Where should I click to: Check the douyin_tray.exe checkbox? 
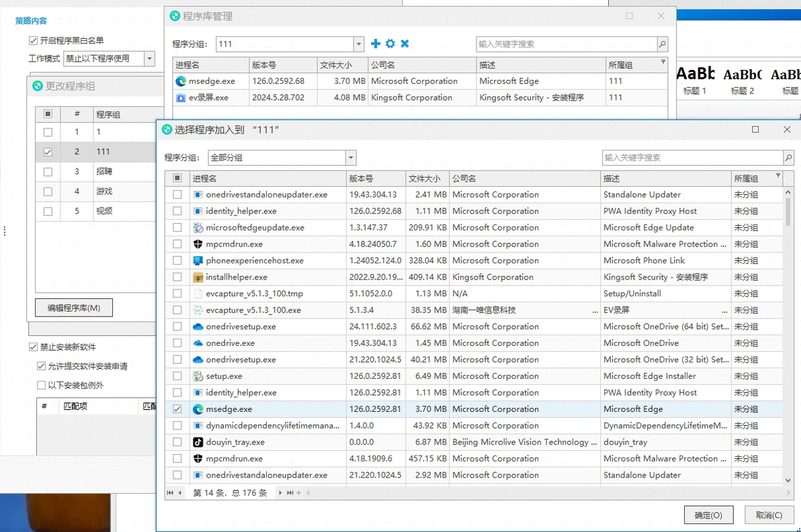click(x=177, y=442)
